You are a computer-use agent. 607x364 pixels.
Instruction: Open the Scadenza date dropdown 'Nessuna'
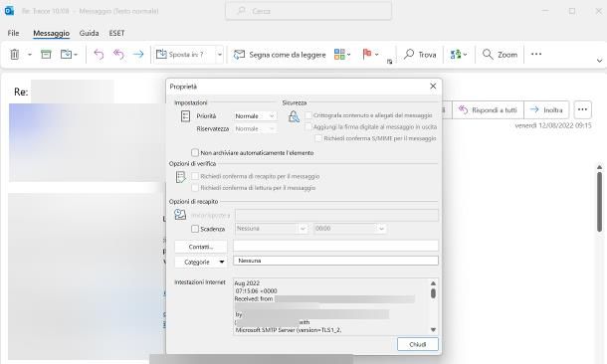coord(271,229)
